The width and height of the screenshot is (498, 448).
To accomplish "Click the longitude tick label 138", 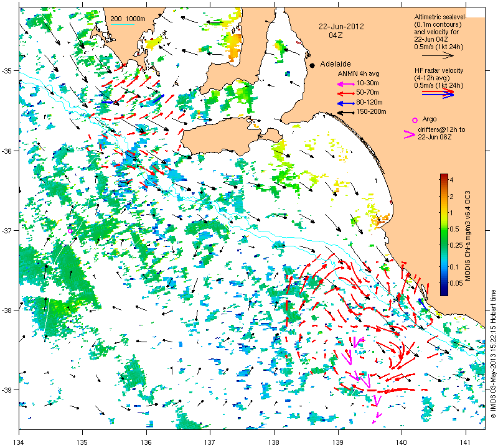I will pyautogui.click(x=274, y=442).
